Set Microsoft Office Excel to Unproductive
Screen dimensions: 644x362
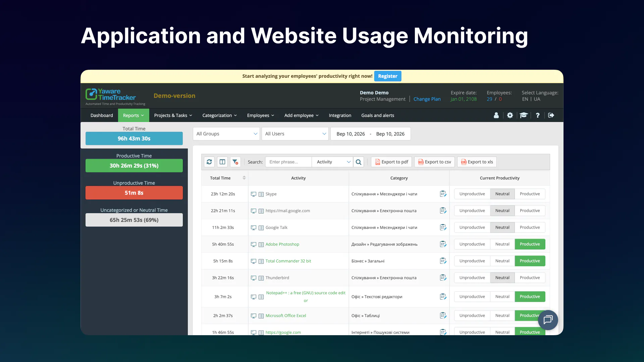pos(472,315)
